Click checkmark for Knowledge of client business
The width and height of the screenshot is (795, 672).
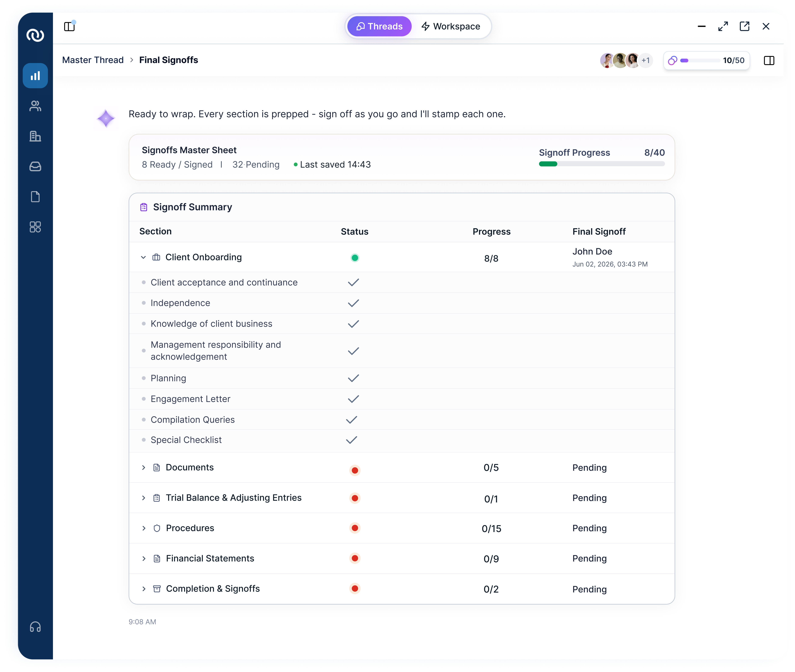coord(354,324)
